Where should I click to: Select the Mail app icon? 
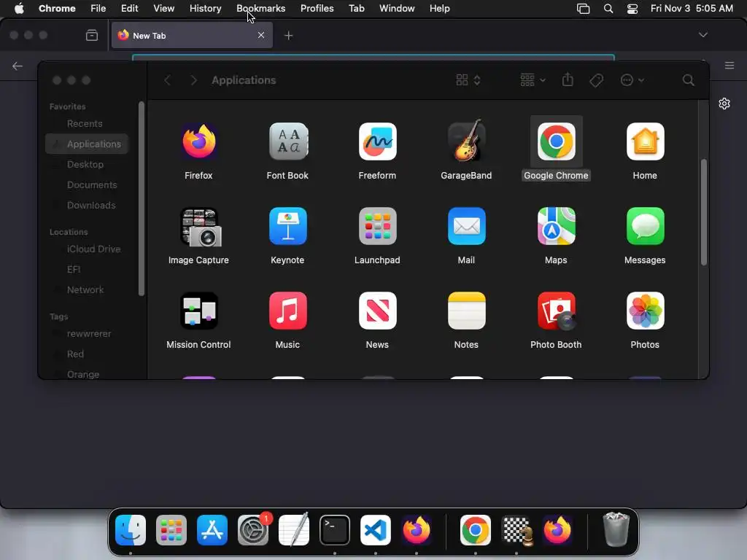point(466,226)
